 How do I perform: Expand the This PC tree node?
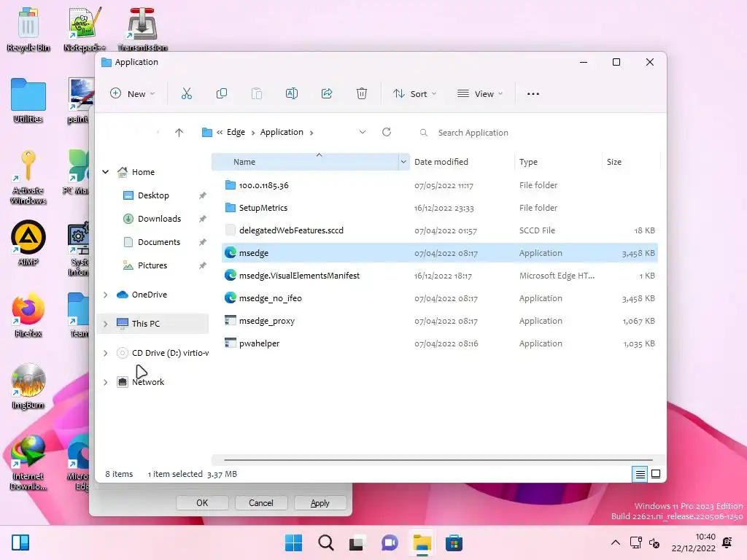point(106,324)
